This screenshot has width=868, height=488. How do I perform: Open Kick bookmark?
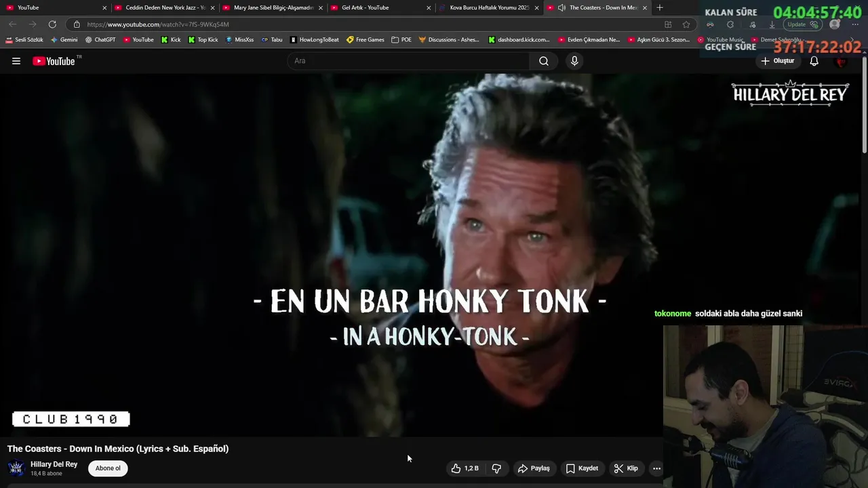tap(171, 40)
